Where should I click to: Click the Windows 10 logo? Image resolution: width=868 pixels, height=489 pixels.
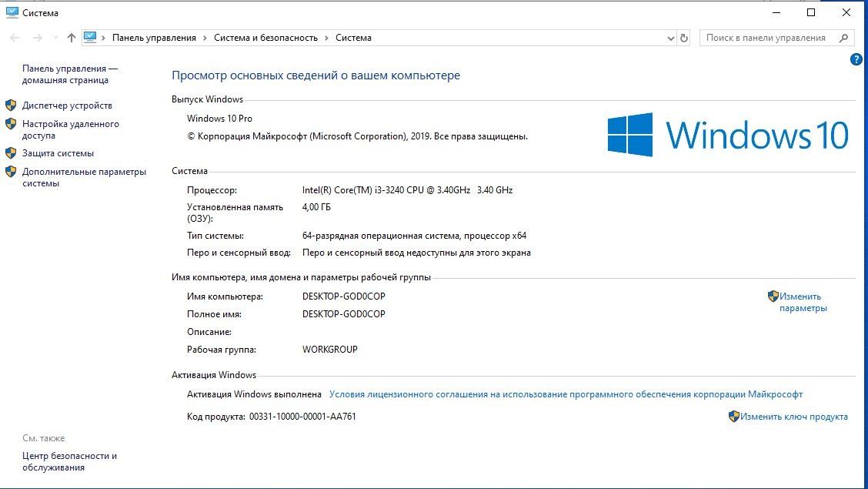coord(728,135)
